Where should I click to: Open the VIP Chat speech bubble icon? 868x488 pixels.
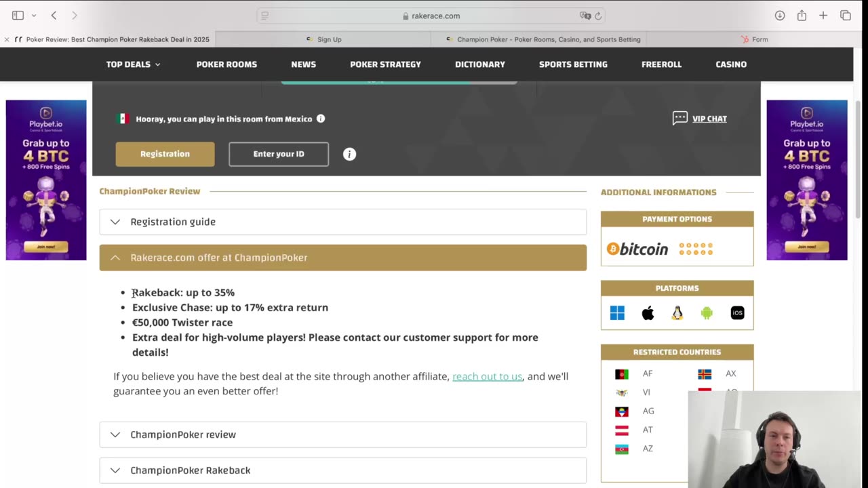pos(679,119)
